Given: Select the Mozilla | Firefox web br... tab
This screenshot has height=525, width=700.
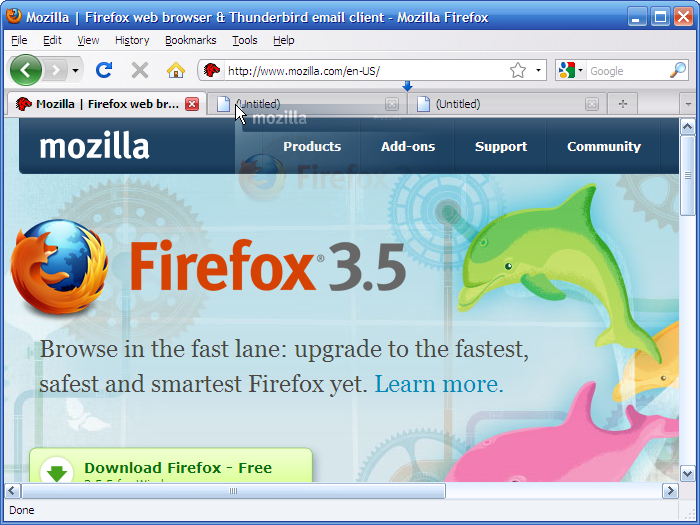Looking at the screenshot, I should (x=106, y=104).
